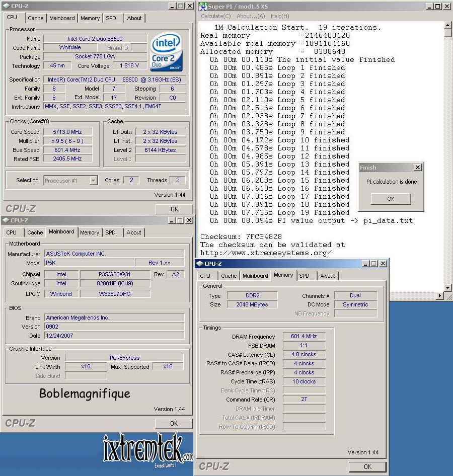Click Super PI vertical scrollbar up arrow
Image resolution: width=453 pixels, height=476 pixels.
click(x=447, y=25)
